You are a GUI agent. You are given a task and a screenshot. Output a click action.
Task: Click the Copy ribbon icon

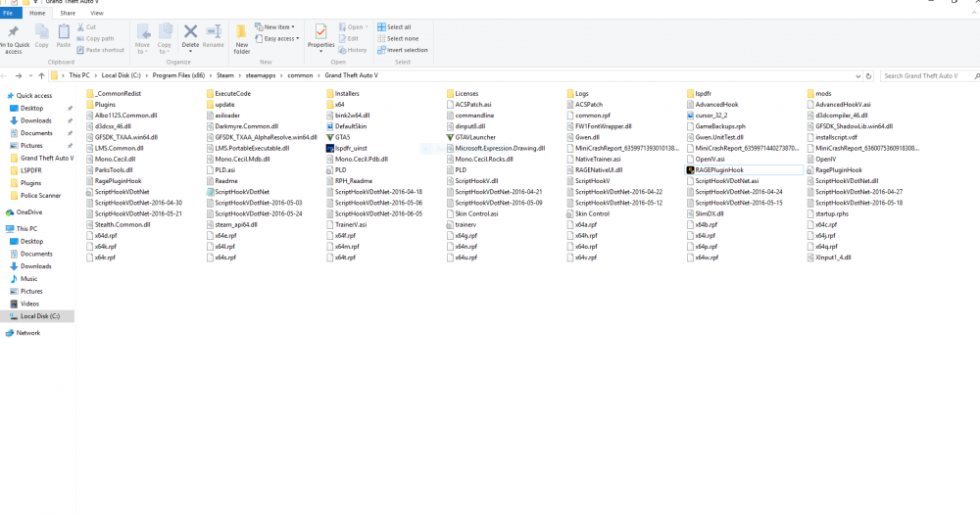(41, 32)
